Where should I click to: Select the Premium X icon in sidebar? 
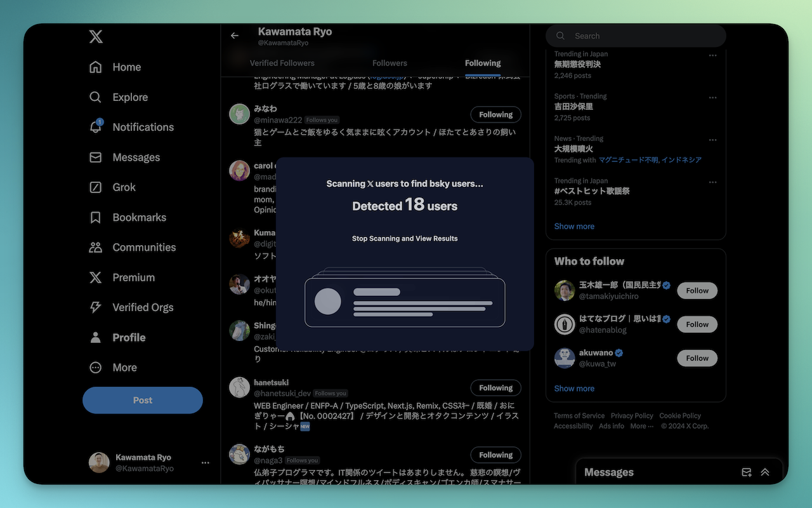point(95,277)
